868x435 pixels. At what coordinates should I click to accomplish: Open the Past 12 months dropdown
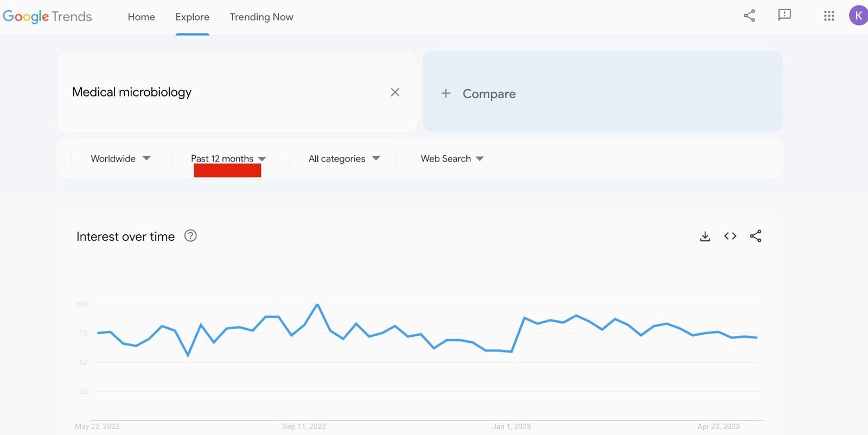228,158
